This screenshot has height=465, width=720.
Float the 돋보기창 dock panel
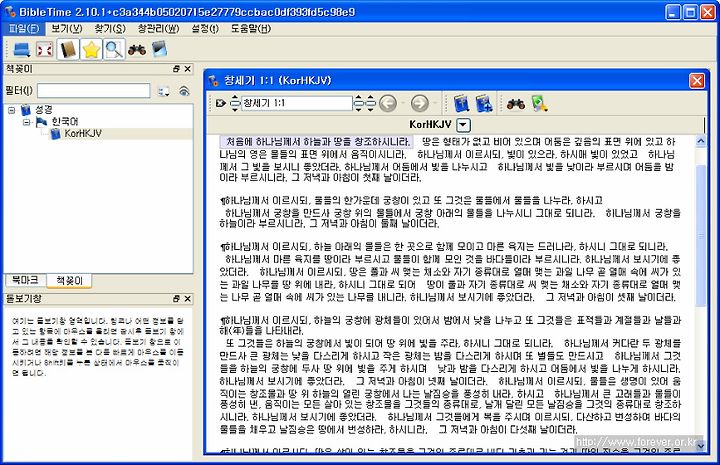pos(176,299)
